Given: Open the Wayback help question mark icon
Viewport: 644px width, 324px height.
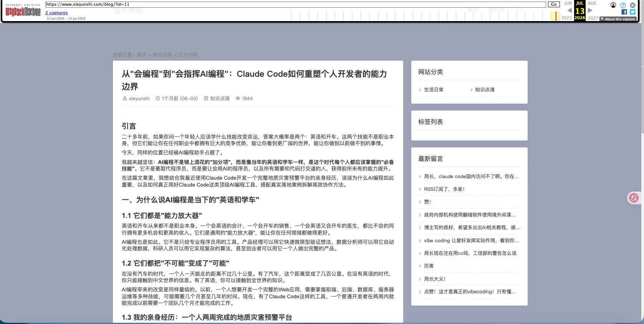Looking at the screenshot, I should pos(623,5).
